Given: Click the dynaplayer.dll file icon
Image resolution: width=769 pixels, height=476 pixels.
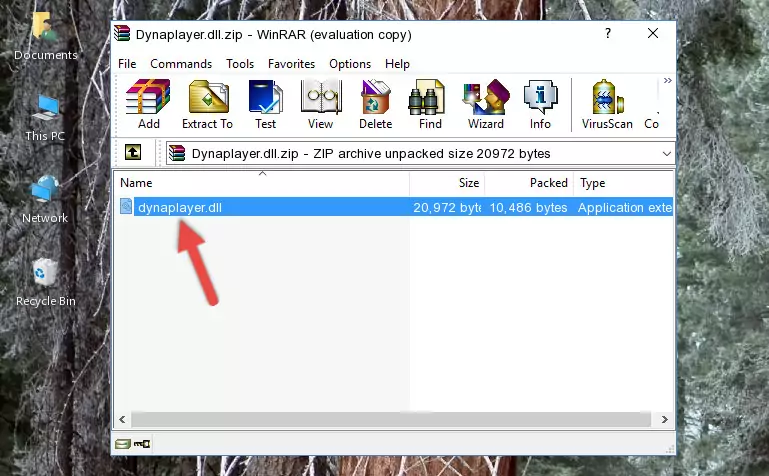Looking at the screenshot, I should click(126, 206).
